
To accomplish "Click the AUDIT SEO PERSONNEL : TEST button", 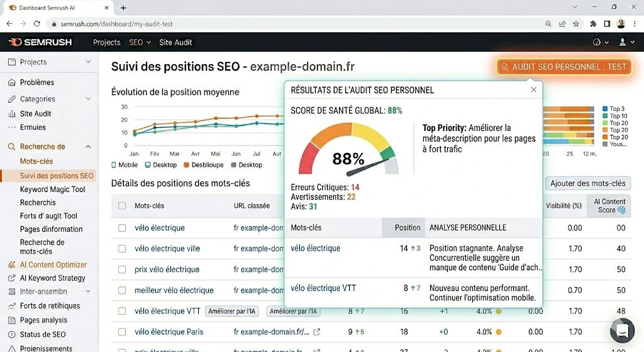I will tap(564, 67).
